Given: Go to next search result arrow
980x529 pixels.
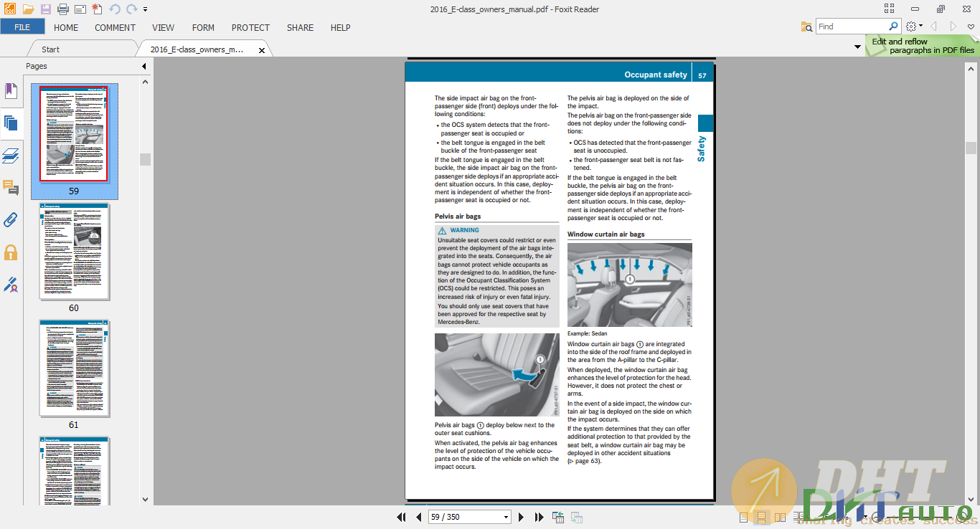Looking at the screenshot, I should point(953,27).
